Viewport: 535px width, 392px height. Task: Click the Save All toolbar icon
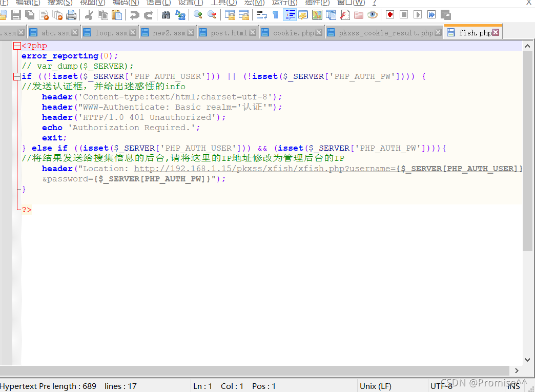[x=30, y=15]
